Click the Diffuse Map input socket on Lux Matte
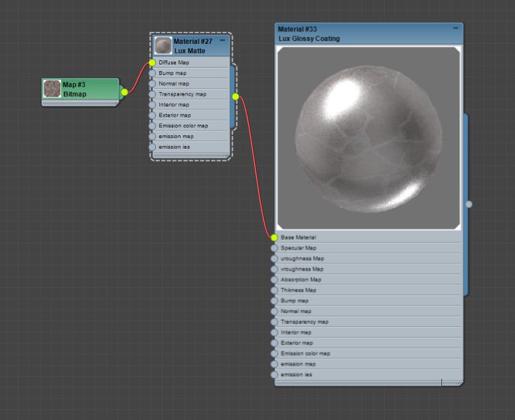The image size is (515, 420). [x=153, y=63]
